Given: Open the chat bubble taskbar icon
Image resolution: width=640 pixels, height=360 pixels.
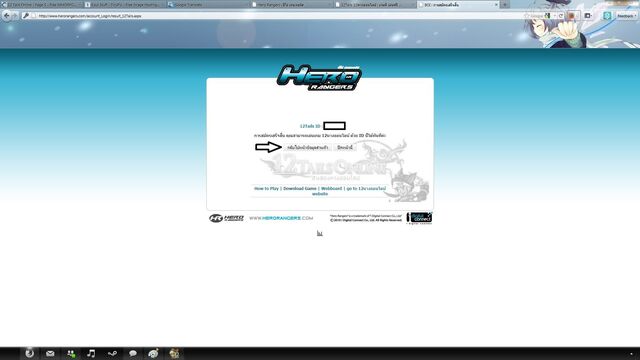Looking at the screenshot, I should point(133,353).
